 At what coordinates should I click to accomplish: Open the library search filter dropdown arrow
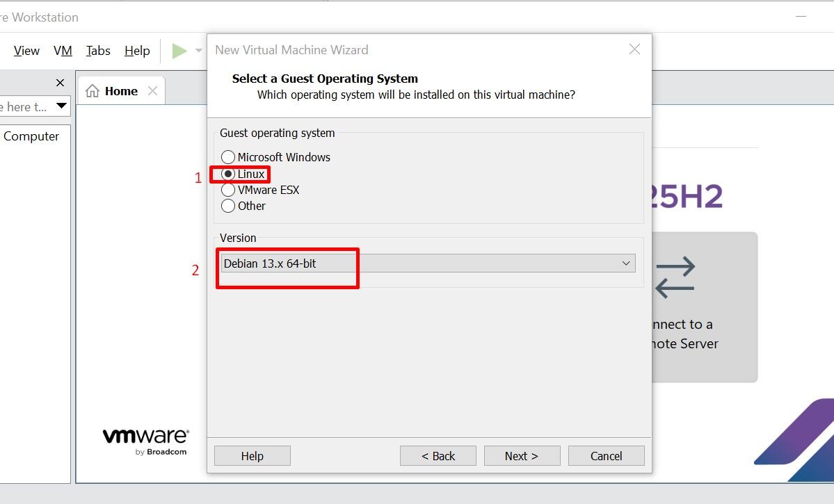(x=61, y=106)
